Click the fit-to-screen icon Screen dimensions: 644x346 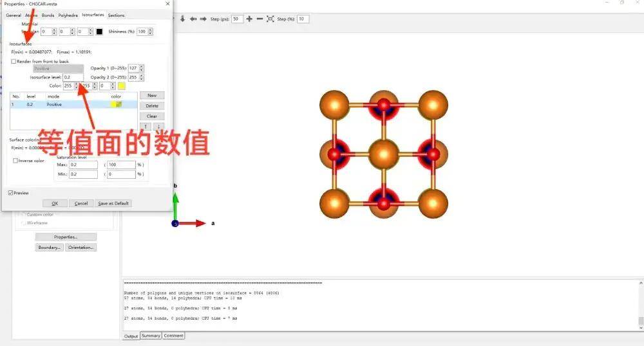(x=270, y=19)
